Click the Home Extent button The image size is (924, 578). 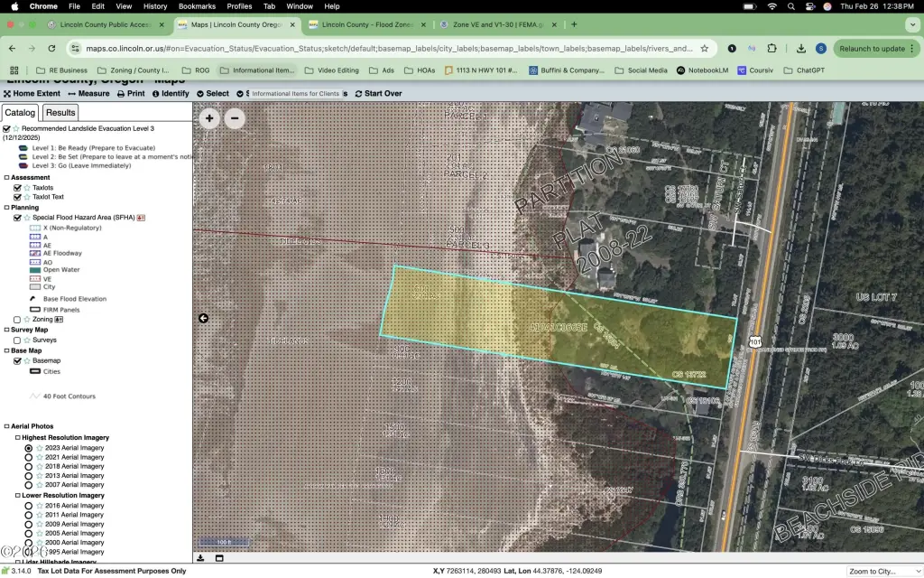32,93
